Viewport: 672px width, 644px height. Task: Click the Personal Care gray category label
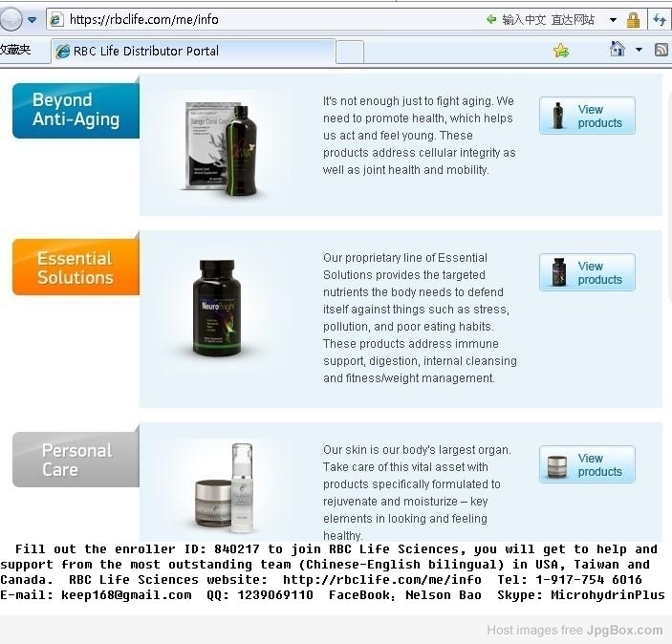(x=76, y=460)
